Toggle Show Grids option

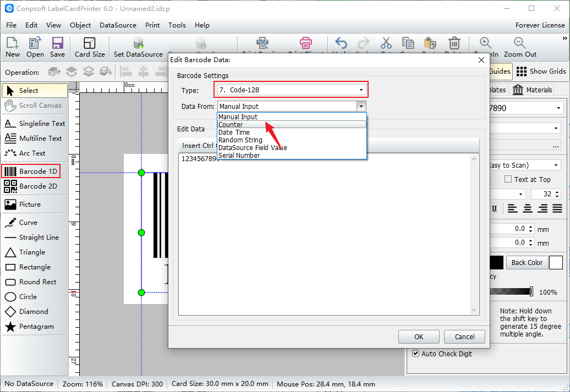coord(541,71)
